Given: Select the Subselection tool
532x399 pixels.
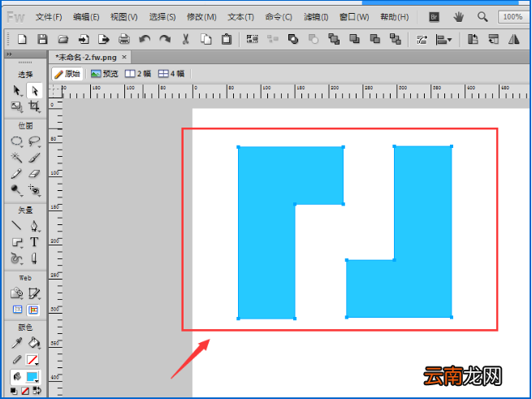Looking at the screenshot, I should pyautogui.click(x=34, y=90).
